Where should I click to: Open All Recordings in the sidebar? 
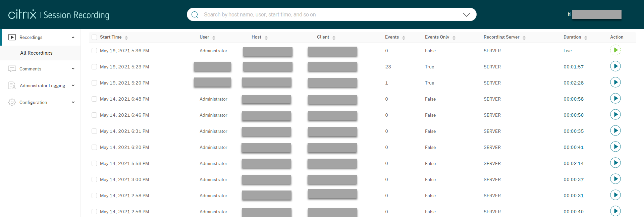point(36,53)
